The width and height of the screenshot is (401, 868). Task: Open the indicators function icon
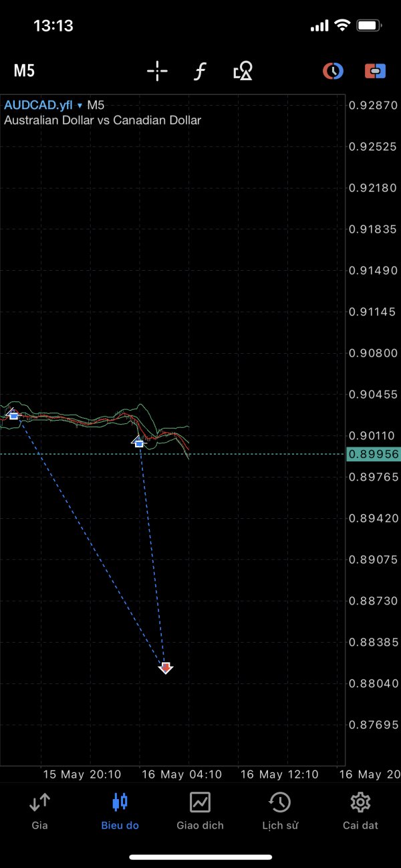(199, 71)
